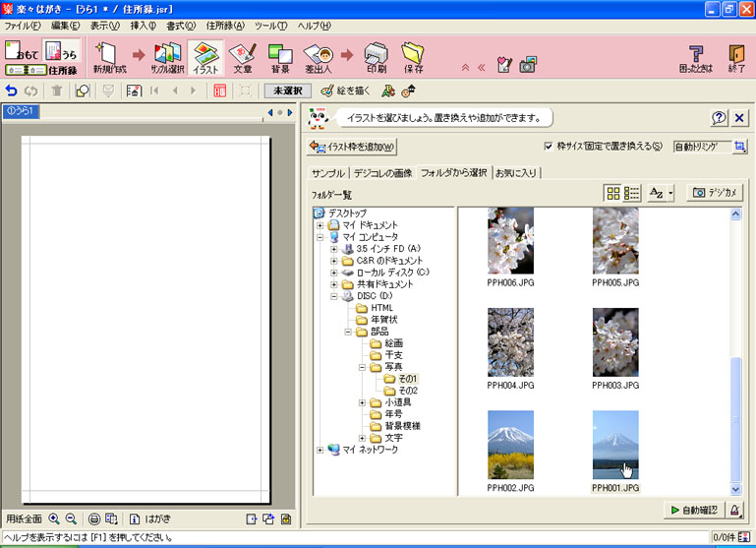Click the zoom-in magnifier below the canvas
Image resolution: width=756 pixels, height=548 pixels.
[x=54, y=518]
